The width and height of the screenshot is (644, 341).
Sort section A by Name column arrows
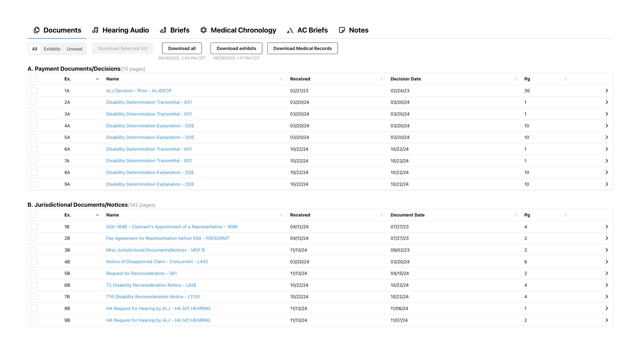tap(281, 79)
